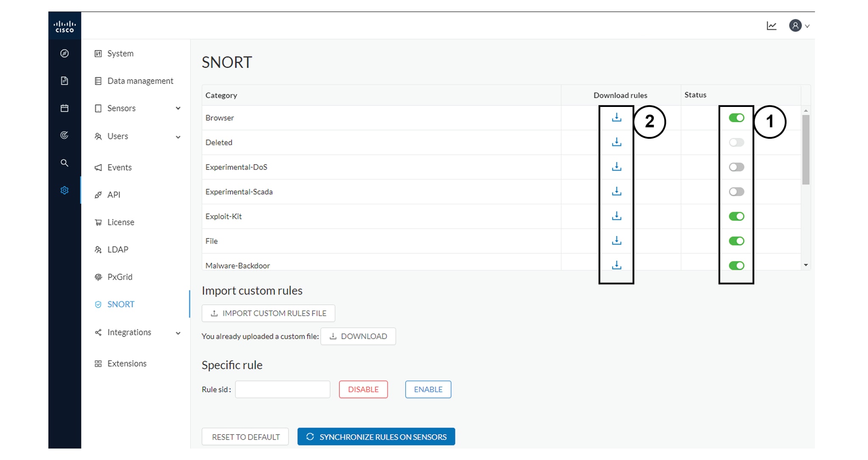Download Malware-Backdoor category rules
The image size is (868, 460).
point(616,265)
